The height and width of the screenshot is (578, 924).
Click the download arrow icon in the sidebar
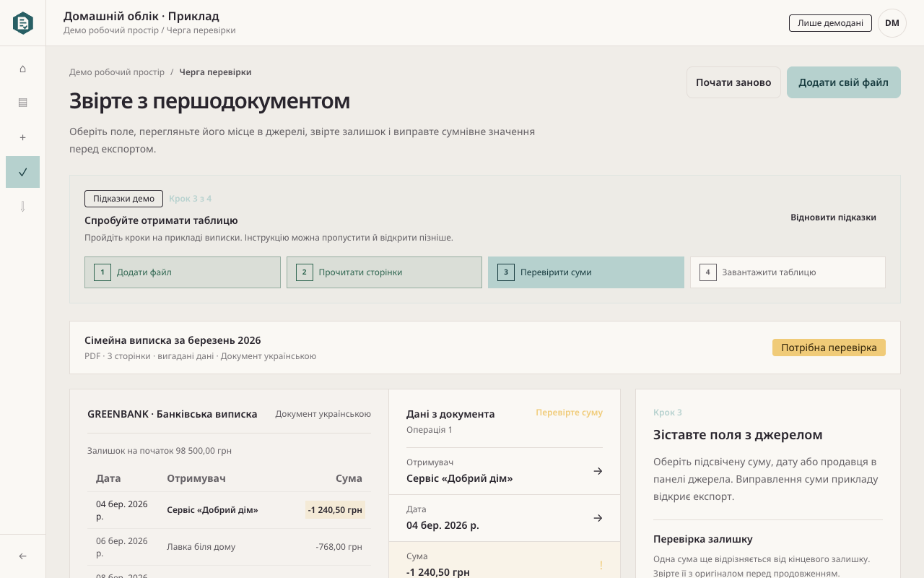pyautogui.click(x=22, y=207)
